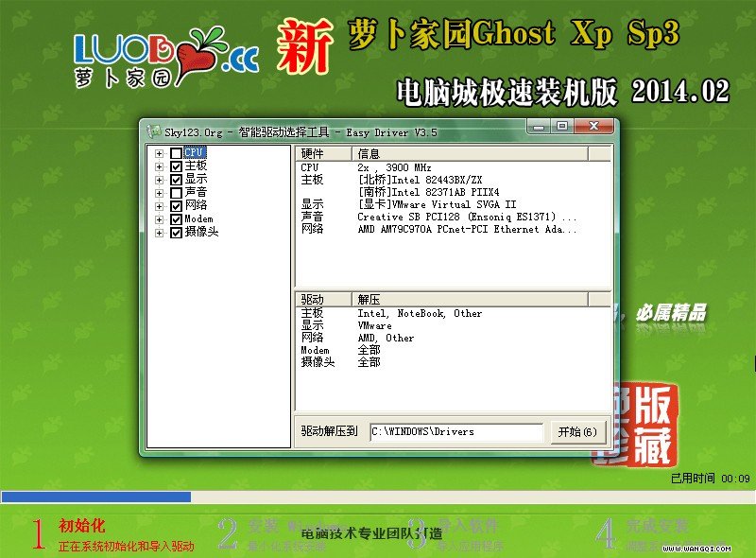
Task: Select the 主板 tree label
Action: point(196,166)
